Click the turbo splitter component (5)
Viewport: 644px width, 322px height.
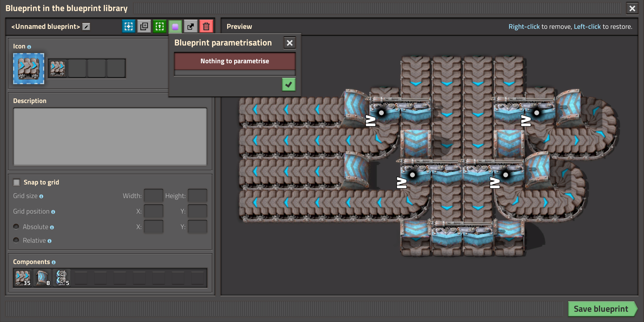(x=62, y=278)
